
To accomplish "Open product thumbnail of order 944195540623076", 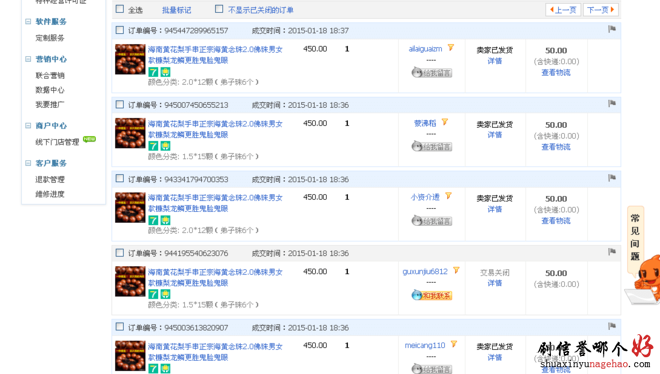I will (x=130, y=281).
